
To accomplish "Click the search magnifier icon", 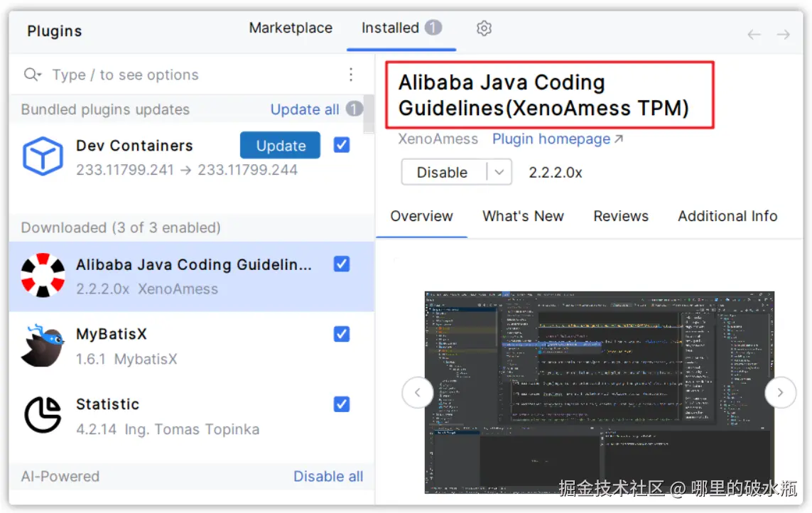I will pos(31,75).
